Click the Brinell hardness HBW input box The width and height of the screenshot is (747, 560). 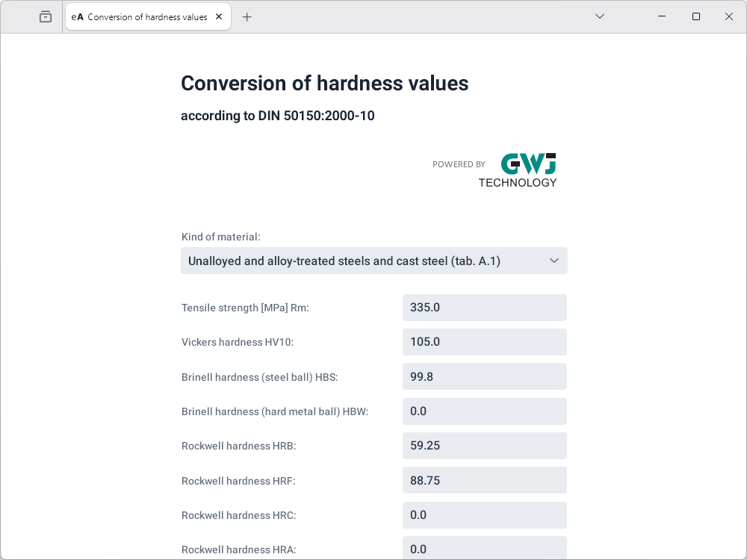(x=484, y=411)
